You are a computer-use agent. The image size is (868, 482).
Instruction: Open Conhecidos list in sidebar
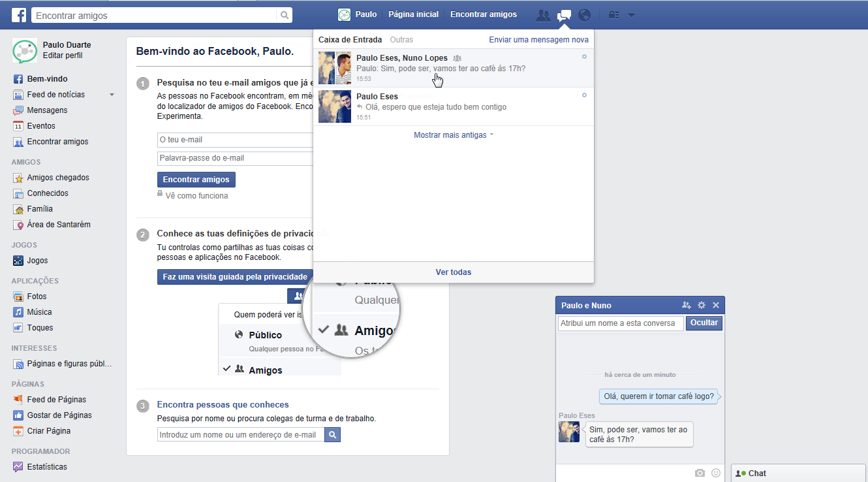pyautogui.click(x=48, y=193)
